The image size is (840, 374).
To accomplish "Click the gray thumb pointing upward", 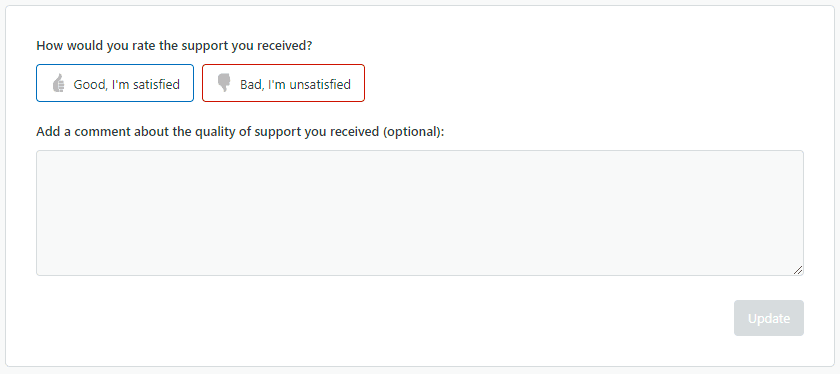I will pyautogui.click(x=58, y=83).
